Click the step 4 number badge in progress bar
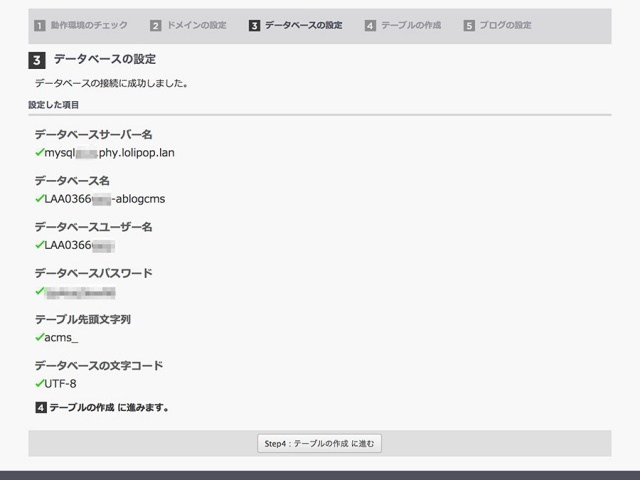This screenshot has width=640, height=480. coord(370,25)
